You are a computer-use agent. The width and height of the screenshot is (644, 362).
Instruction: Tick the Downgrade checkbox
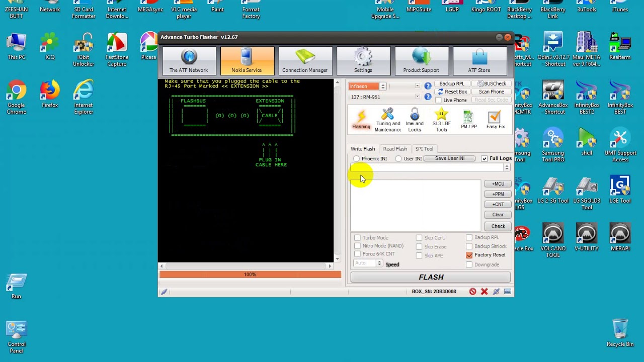469,265
